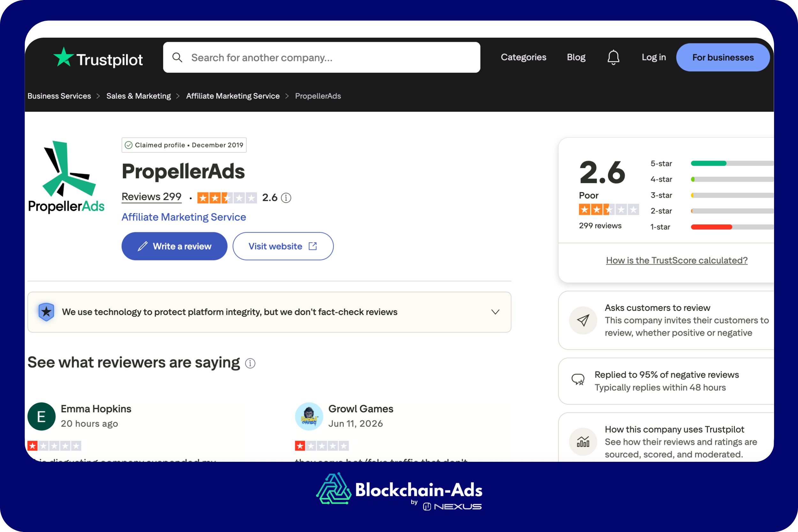
Task: Click the search for another company field
Action: click(321, 57)
